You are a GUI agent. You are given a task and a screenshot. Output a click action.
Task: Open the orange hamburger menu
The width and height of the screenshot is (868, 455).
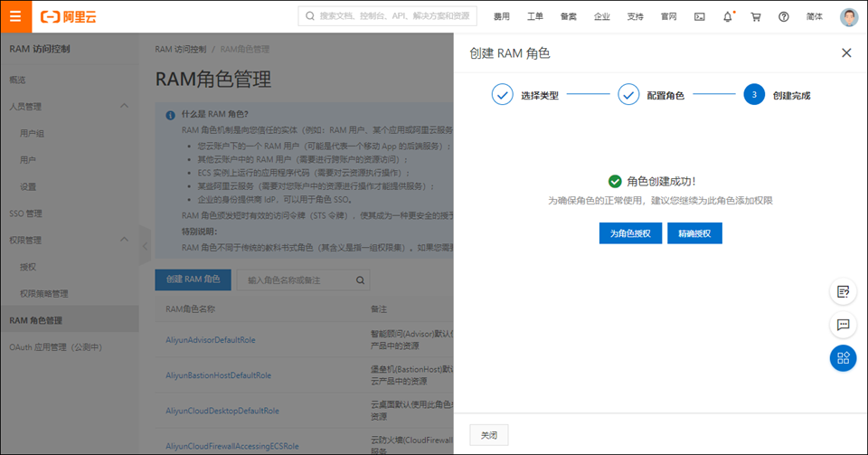click(15, 16)
